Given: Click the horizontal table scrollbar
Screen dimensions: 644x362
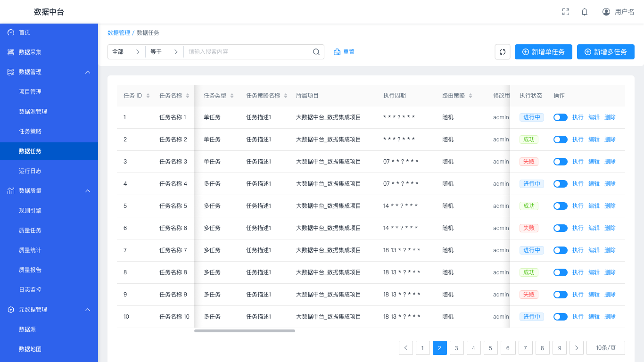Looking at the screenshot, I should click(x=245, y=331).
